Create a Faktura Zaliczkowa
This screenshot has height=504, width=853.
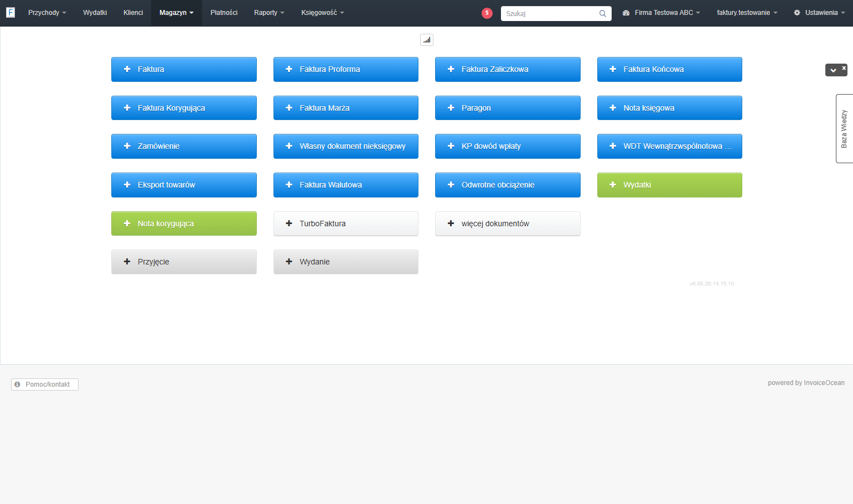click(508, 69)
